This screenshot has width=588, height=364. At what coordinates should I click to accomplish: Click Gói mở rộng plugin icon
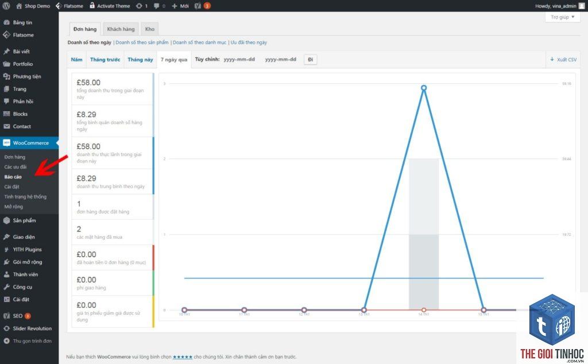click(x=6, y=262)
